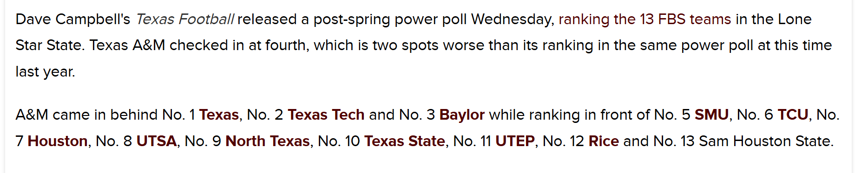Screen dimensions: 868x173
Task: Click the italic Texas Football text
Action: tap(185, 19)
